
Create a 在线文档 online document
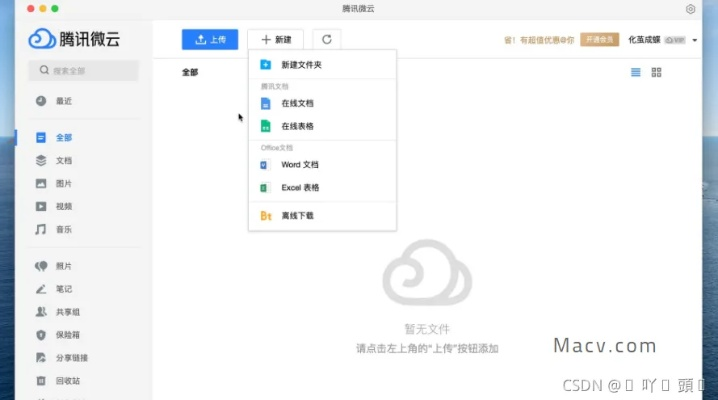(x=322, y=103)
